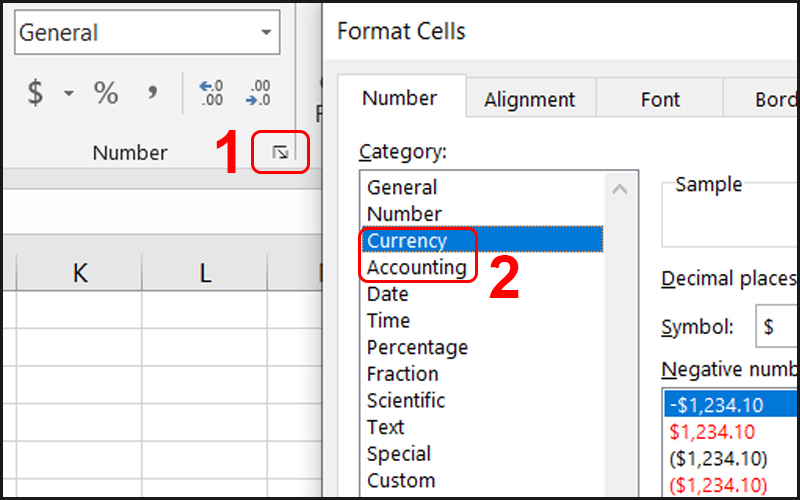Click the first cell under column K

pos(80,310)
